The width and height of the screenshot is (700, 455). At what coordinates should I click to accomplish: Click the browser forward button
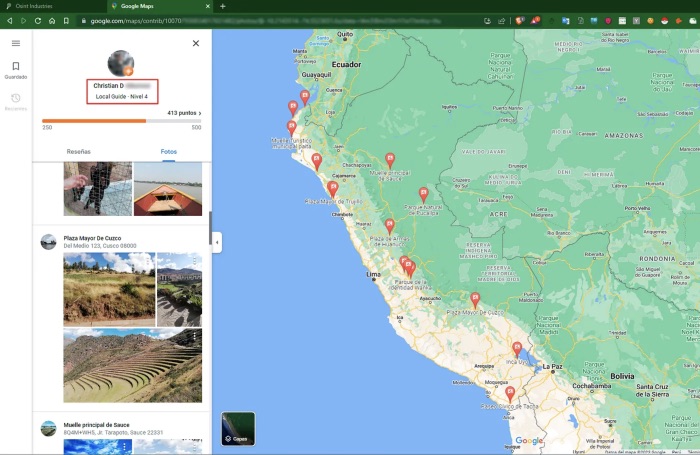[x=23, y=21]
